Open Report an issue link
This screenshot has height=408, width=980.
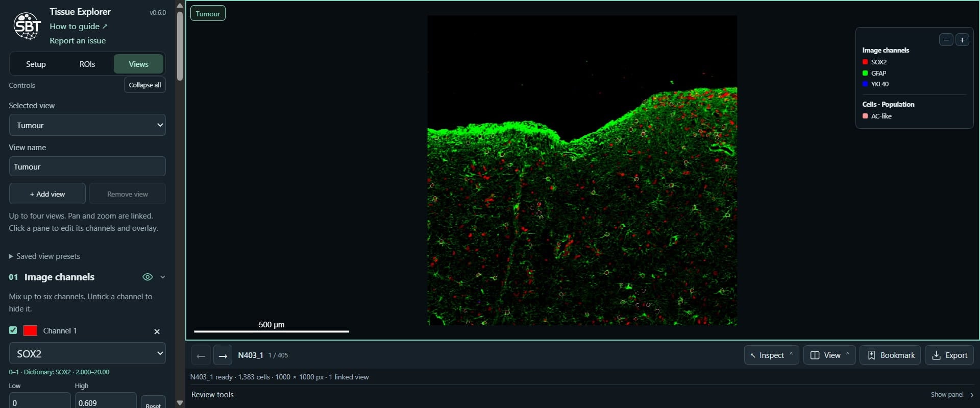click(78, 40)
